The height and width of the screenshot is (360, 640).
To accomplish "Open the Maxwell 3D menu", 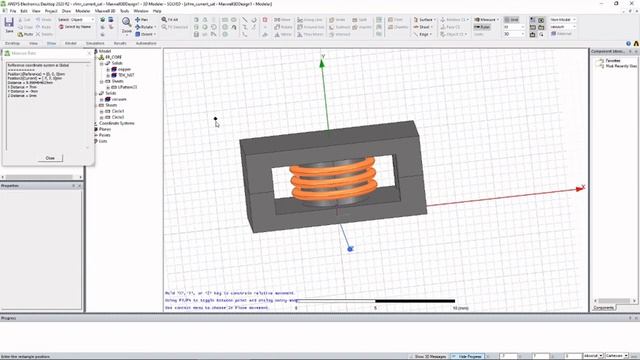I will click(x=105, y=11).
